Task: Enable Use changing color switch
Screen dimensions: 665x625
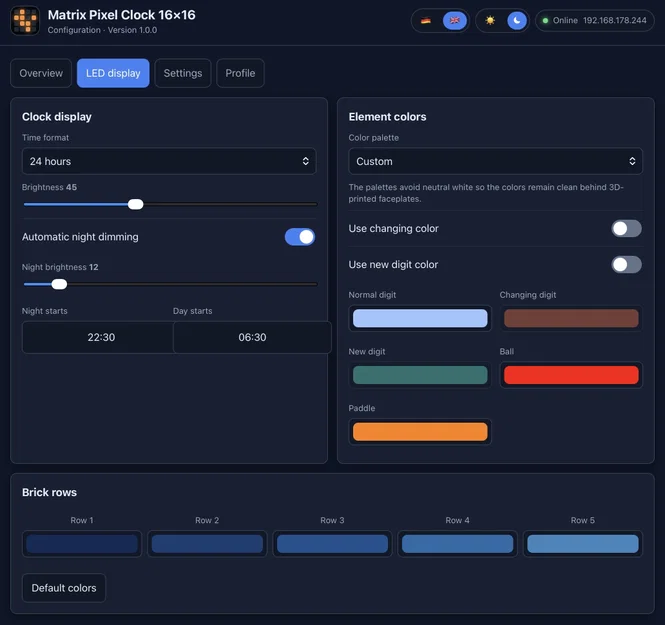Action: [626, 229]
